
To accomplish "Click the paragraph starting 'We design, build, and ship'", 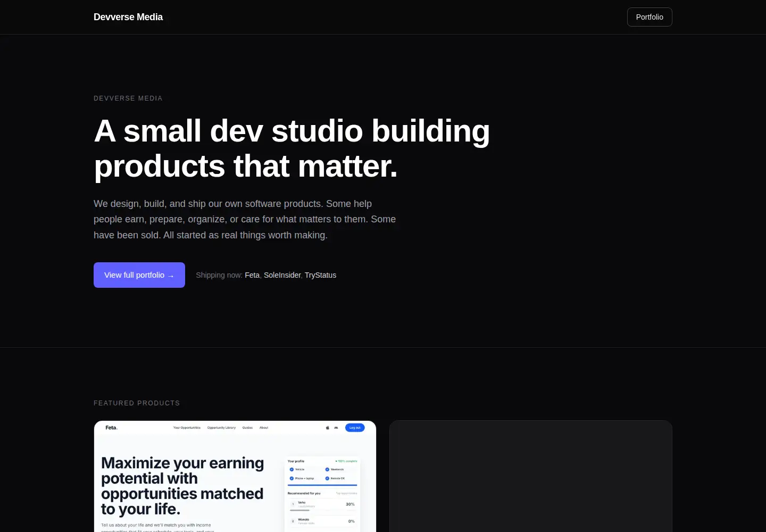I will [245, 219].
